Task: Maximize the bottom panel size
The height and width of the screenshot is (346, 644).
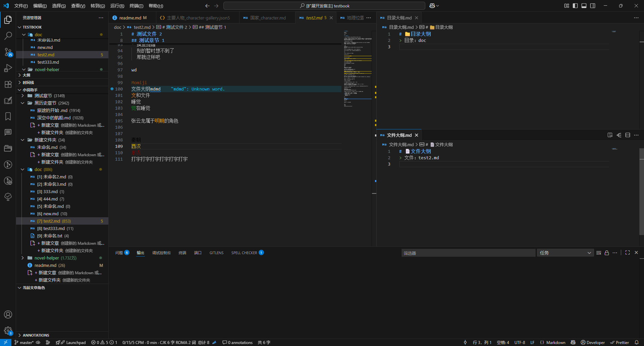Action: [627, 253]
